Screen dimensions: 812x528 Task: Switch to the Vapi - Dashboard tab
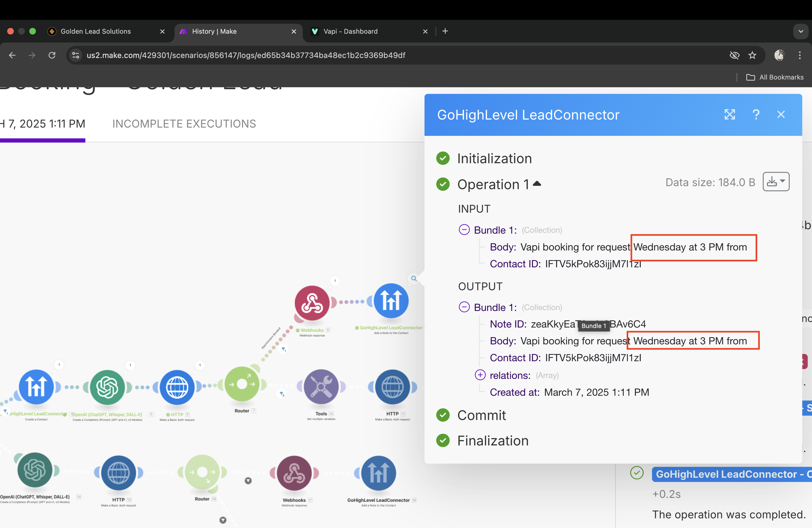click(x=349, y=31)
